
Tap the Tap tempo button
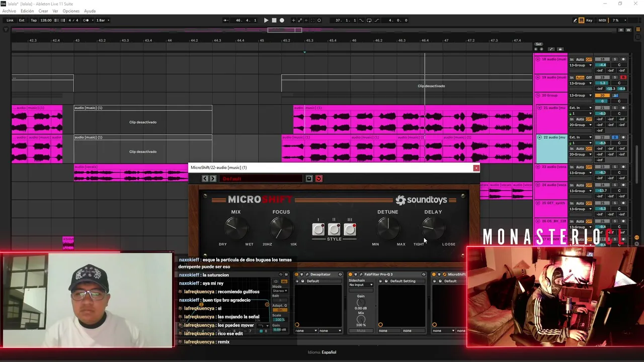34,20
